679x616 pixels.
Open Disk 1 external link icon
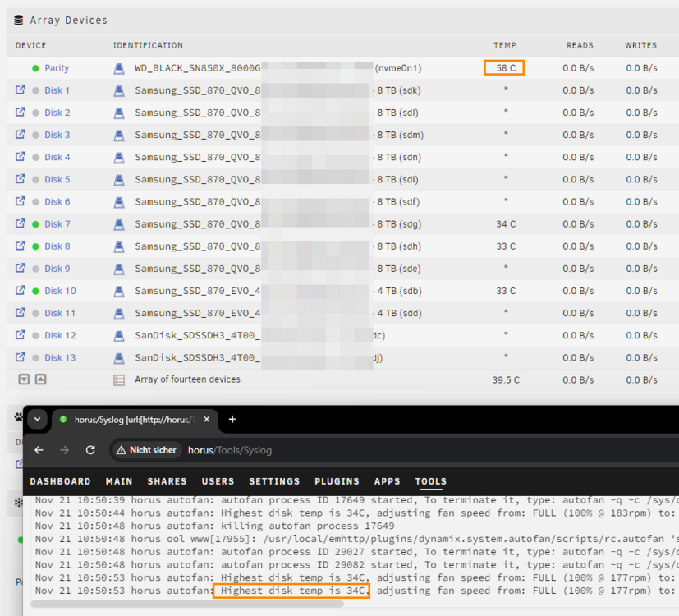coord(20,90)
